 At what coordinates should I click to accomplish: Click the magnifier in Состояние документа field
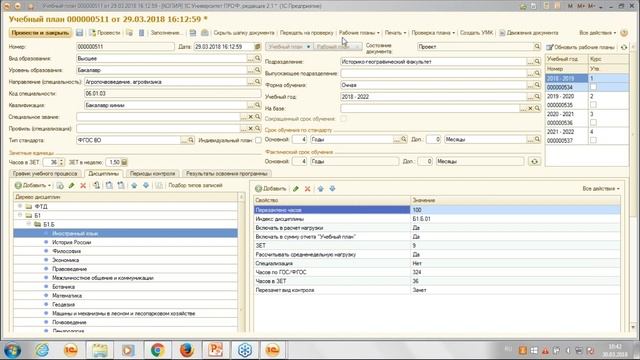[x=537, y=47]
